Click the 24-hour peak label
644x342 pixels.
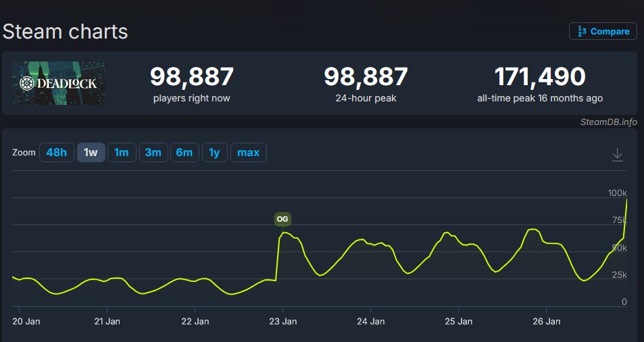click(x=366, y=98)
